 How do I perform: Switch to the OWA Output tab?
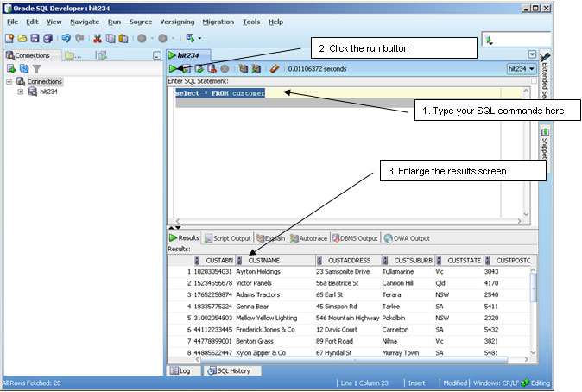[407, 238]
